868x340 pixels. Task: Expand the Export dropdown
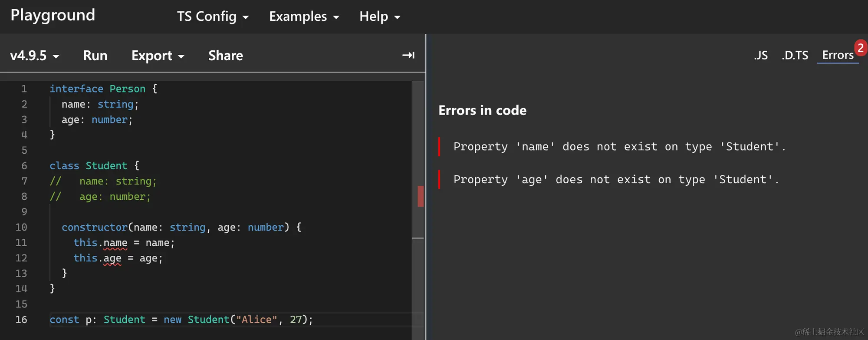pos(158,56)
